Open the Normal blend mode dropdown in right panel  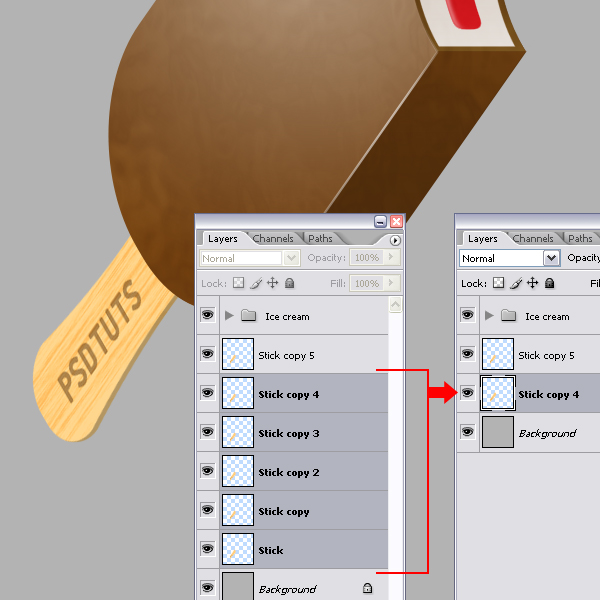pos(551,258)
